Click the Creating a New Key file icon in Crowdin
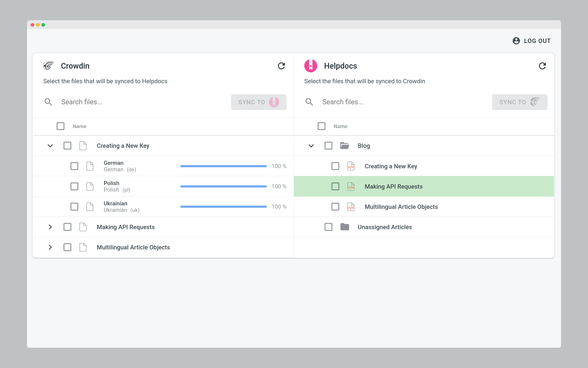Image resolution: width=588 pixels, height=368 pixels. point(83,146)
